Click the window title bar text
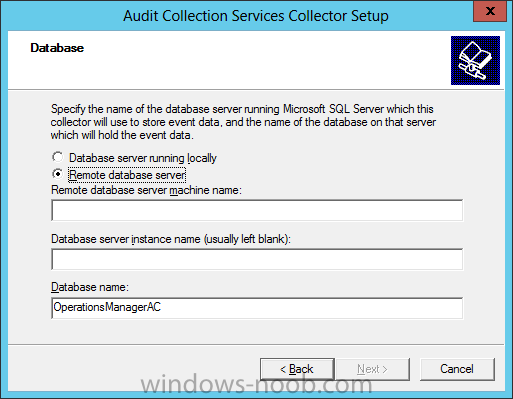 (256, 16)
